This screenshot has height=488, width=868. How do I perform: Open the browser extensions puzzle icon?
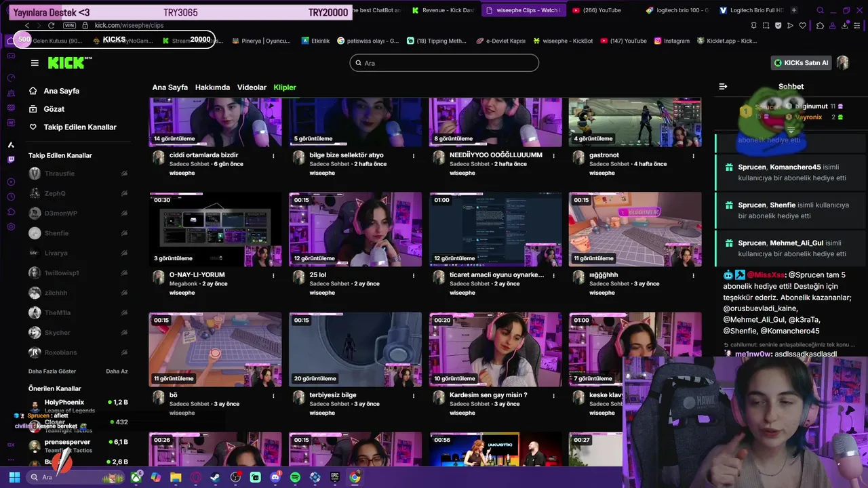[x=821, y=25]
